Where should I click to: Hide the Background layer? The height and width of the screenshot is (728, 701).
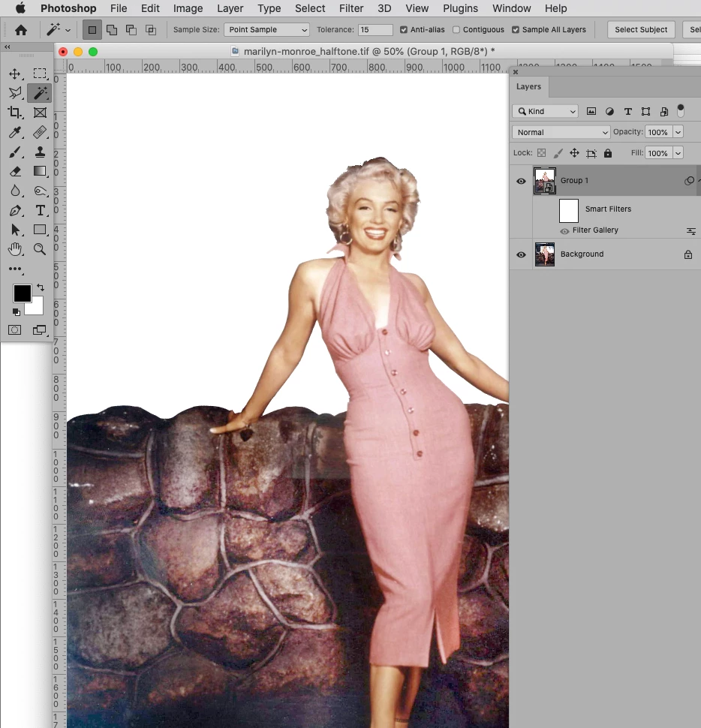[521, 254]
